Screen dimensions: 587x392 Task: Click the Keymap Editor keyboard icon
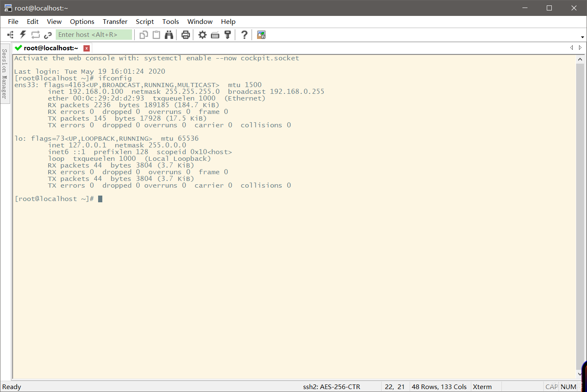tap(215, 35)
